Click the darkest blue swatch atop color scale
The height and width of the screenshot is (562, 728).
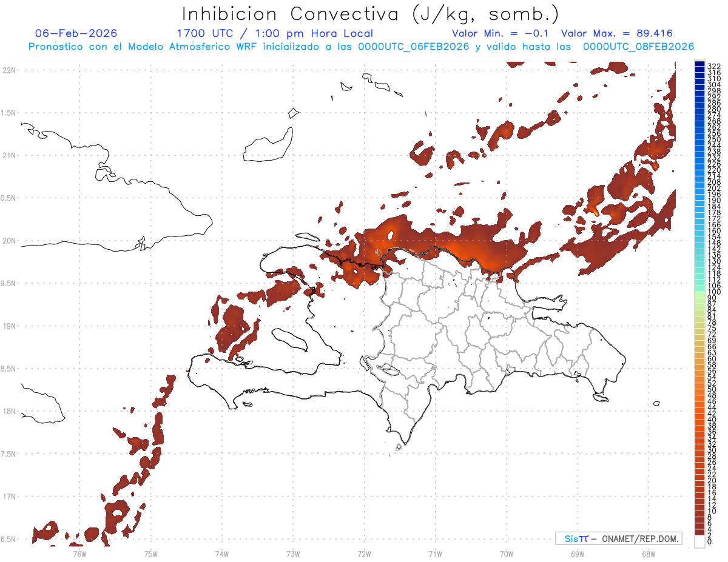pyautogui.click(x=699, y=64)
